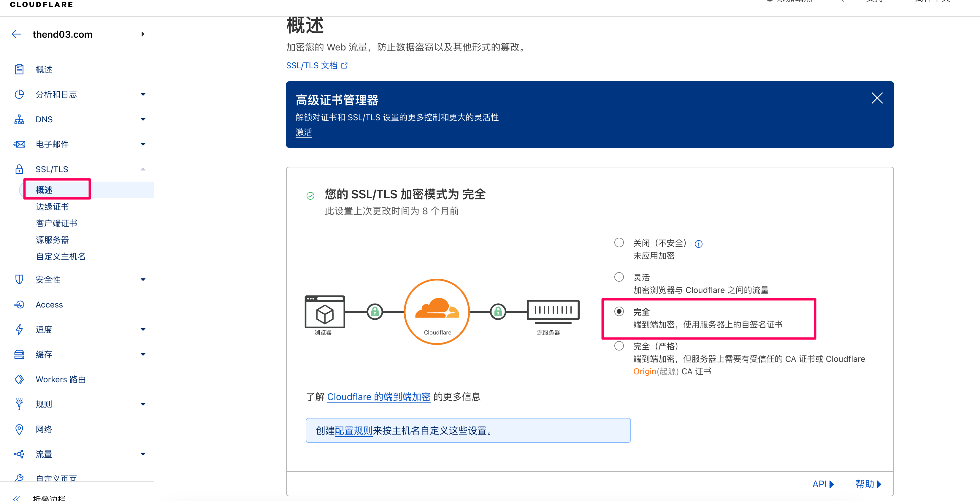Expand the 缓存 section arrow
Viewport: 980px width, 501px height.
click(x=143, y=355)
